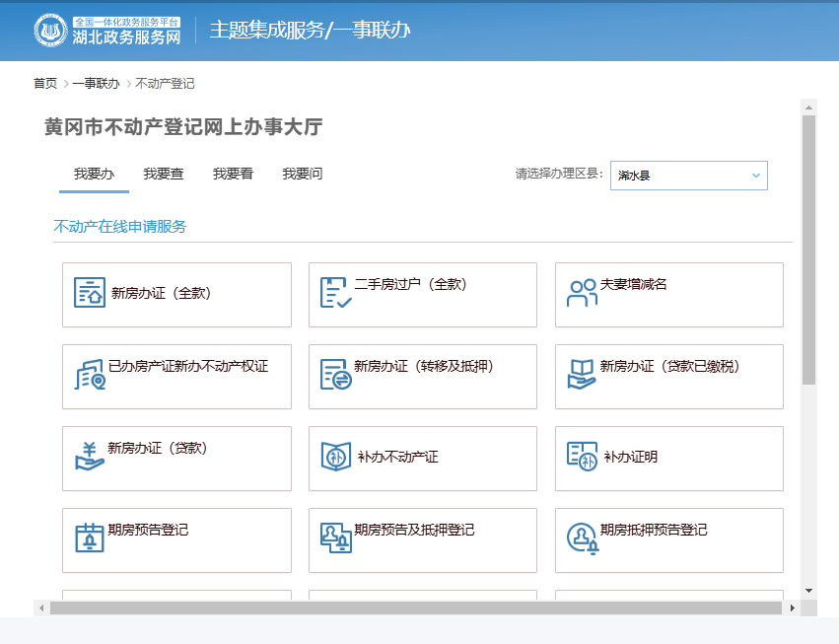Click the 期房预告登记 calendar icon

[90, 538]
